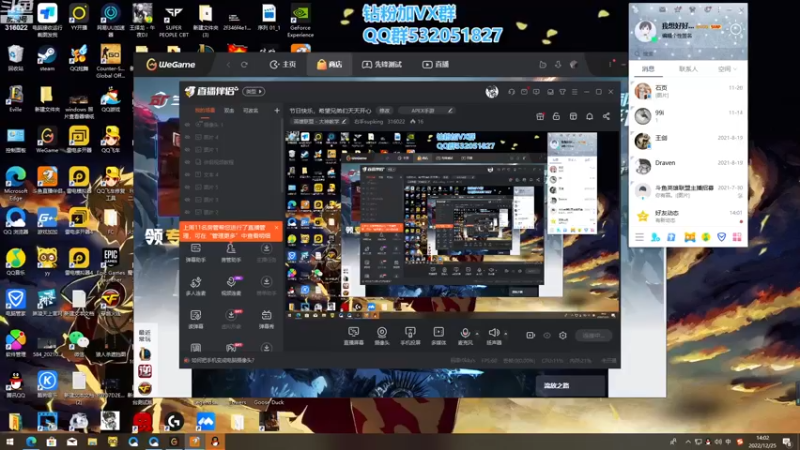Open the 弹幕秀 tool
This screenshot has height=450, width=800.
[x=266, y=319]
